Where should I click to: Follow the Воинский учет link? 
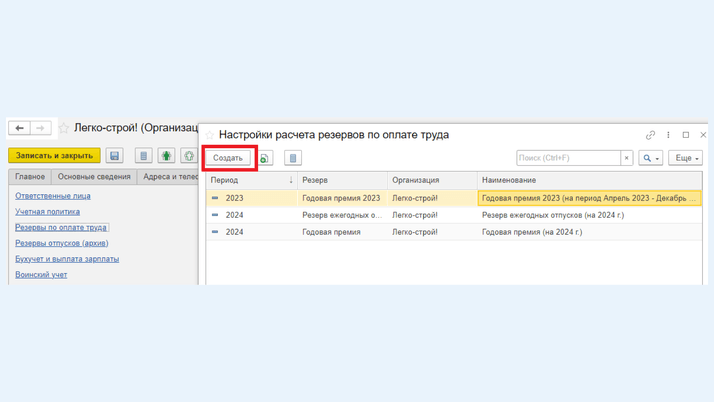[x=41, y=274]
